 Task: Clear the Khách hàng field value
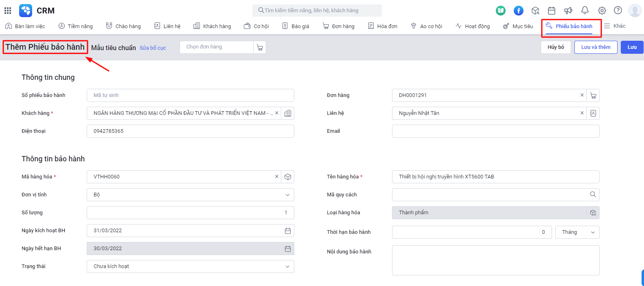click(x=277, y=113)
